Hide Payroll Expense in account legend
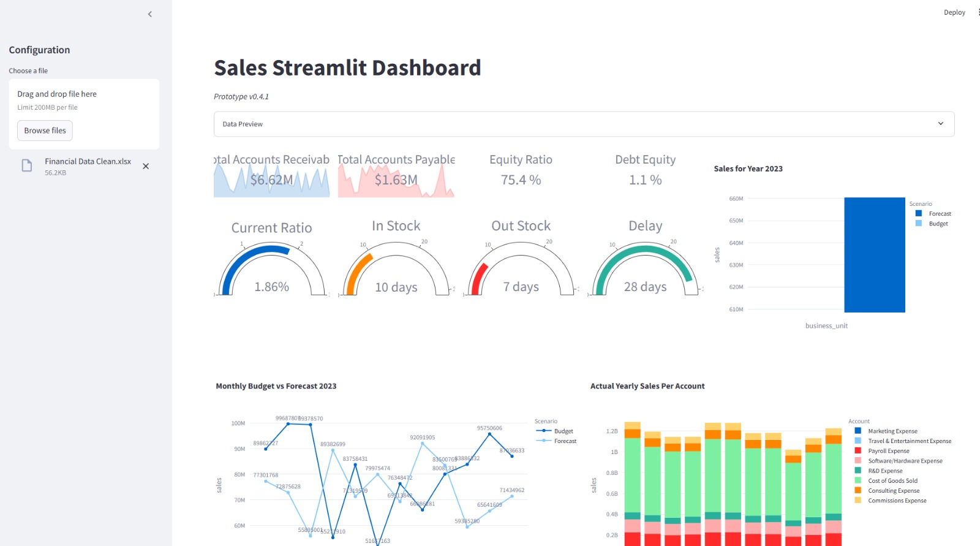 tap(888, 451)
